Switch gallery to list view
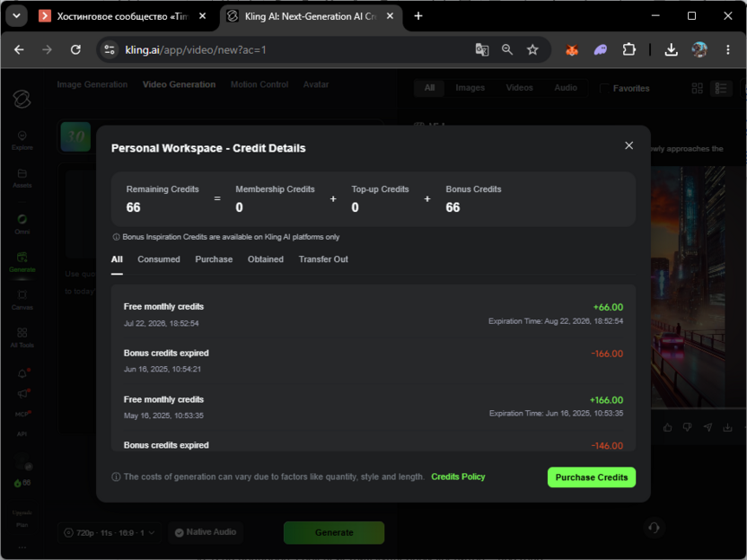747x560 pixels. coord(721,88)
